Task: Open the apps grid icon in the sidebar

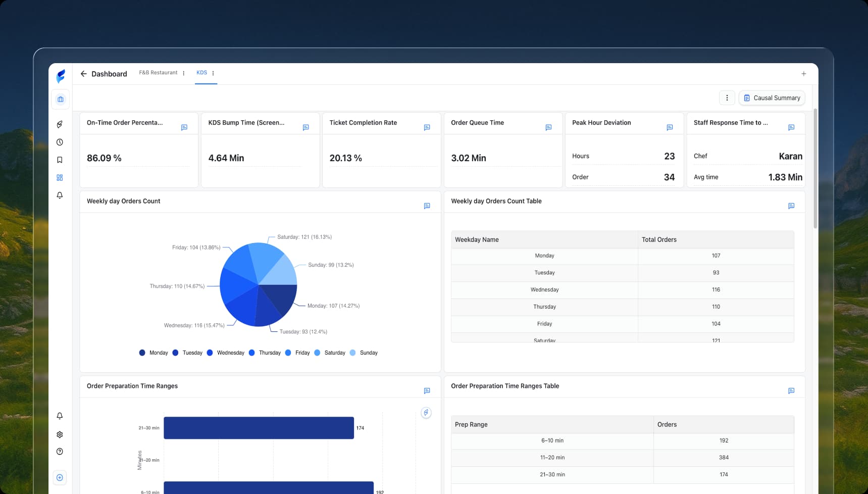Action: click(60, 177)
